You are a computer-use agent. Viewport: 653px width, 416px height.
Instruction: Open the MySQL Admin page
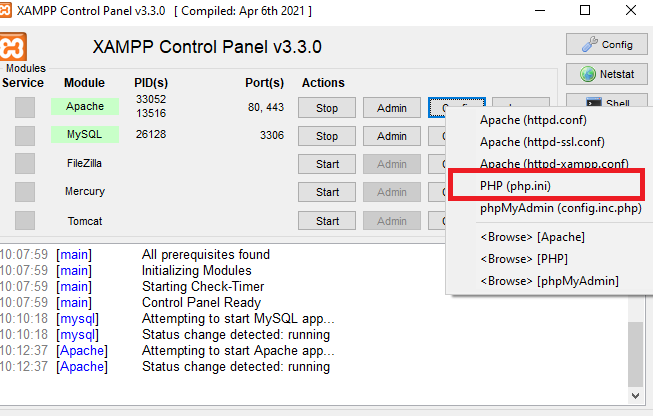[x=391, y=136]
